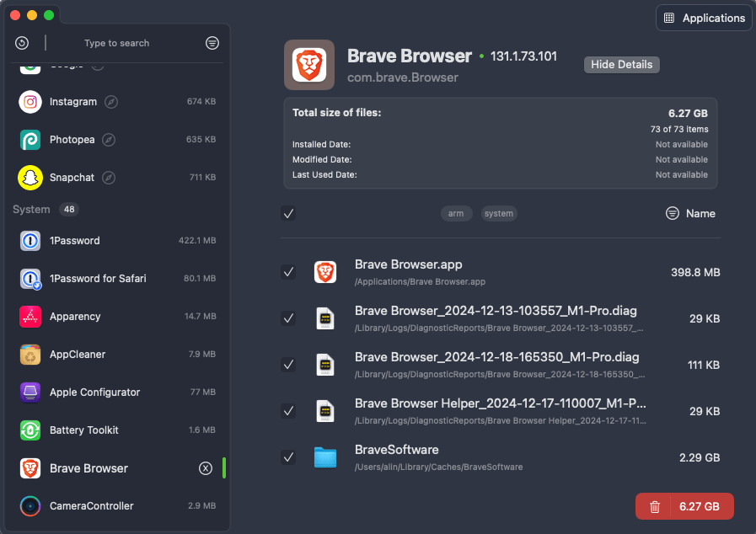Image resolution: width=756 pixels, height=534 pixels.
Task: Select the Snapchat app icon
Action: 30,178
